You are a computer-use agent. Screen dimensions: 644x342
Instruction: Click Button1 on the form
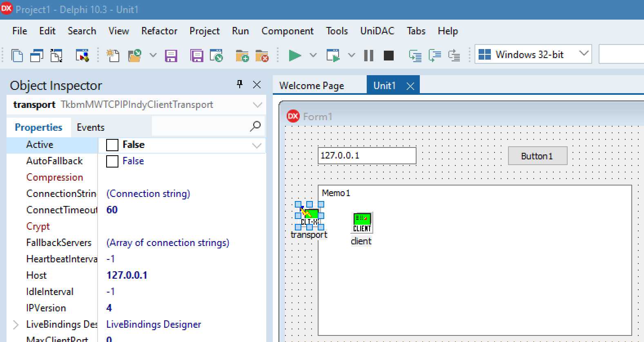(537, 156)
